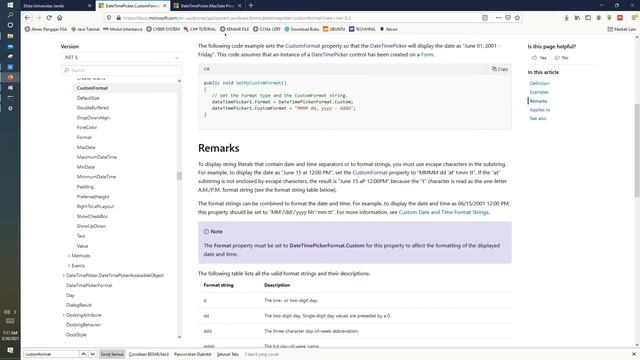Open the Library icon in toolbar

[577, 18]
